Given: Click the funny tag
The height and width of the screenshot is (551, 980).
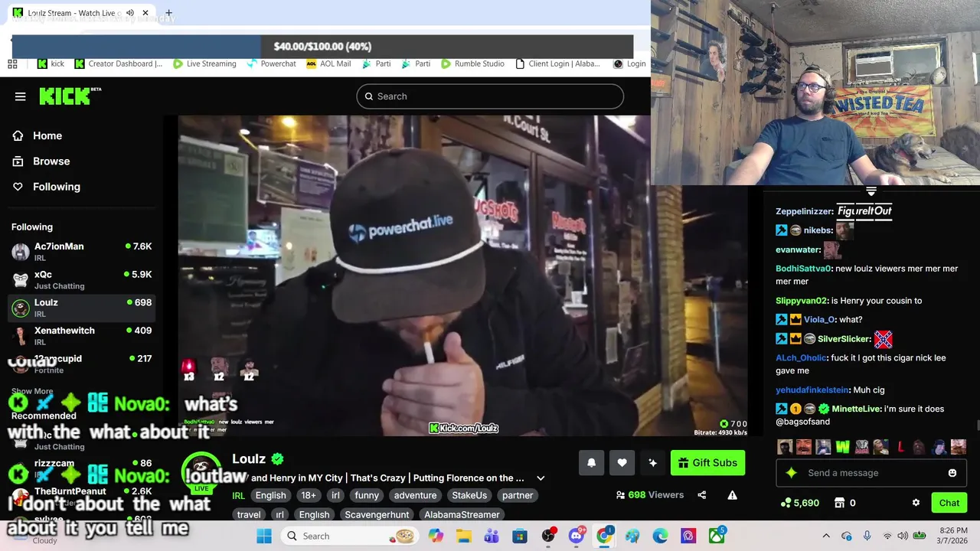Looking at the screenshot, I should click(367, 495).
